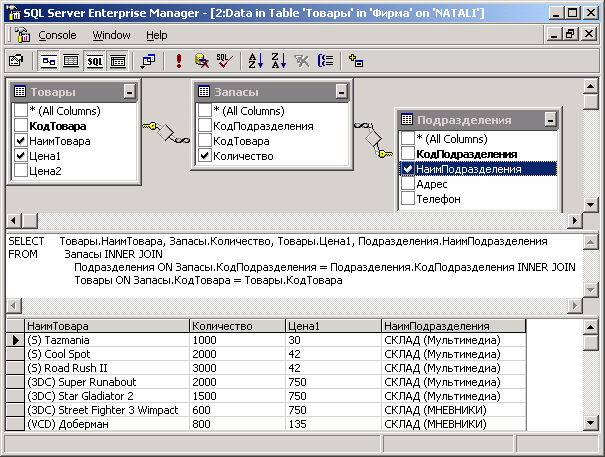The width and height of the screenshot is (605, 457).
Task: Open the Help menu
Action: tap(157, 35)
